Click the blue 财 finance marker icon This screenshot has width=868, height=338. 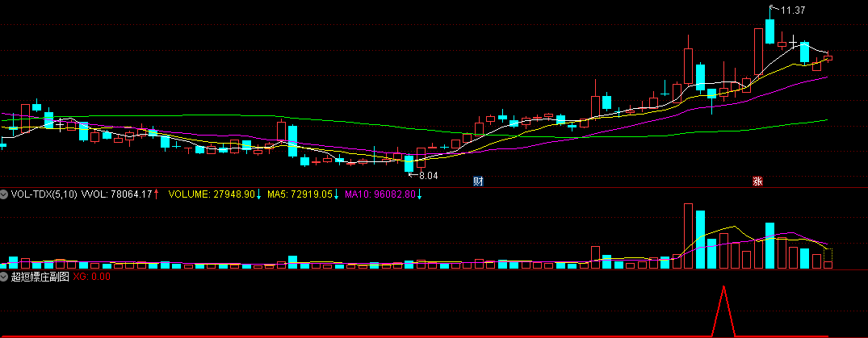478,181
